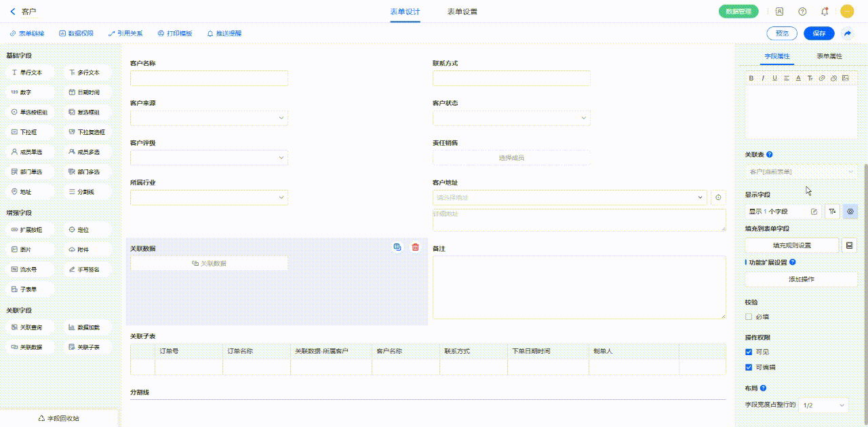
Task: Click the contacts icon next to 数据管理
Action: 780,12
